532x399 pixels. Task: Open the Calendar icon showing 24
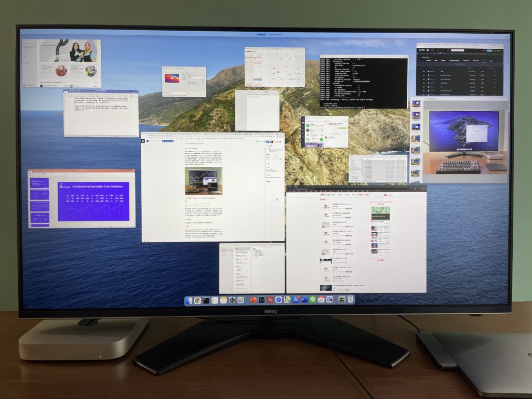point(321,300)
